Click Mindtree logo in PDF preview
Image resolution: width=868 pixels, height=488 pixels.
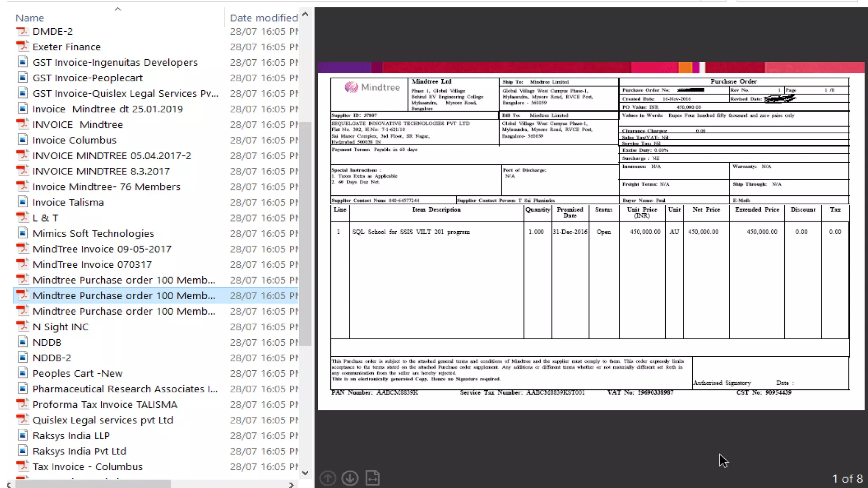372,87
